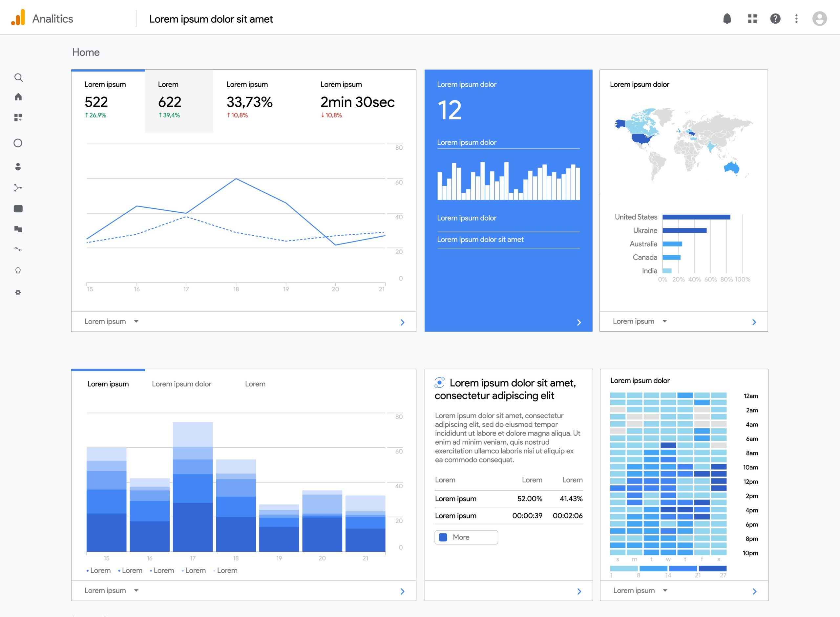
Task: Click the three-dot more options menu
Action: (x=796, y=19)
